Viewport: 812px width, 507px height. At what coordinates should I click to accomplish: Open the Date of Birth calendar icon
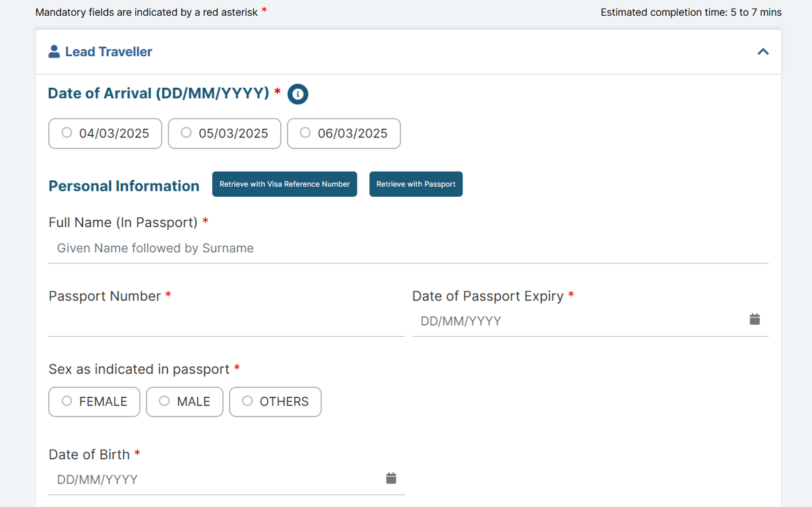tap(391, 478)
